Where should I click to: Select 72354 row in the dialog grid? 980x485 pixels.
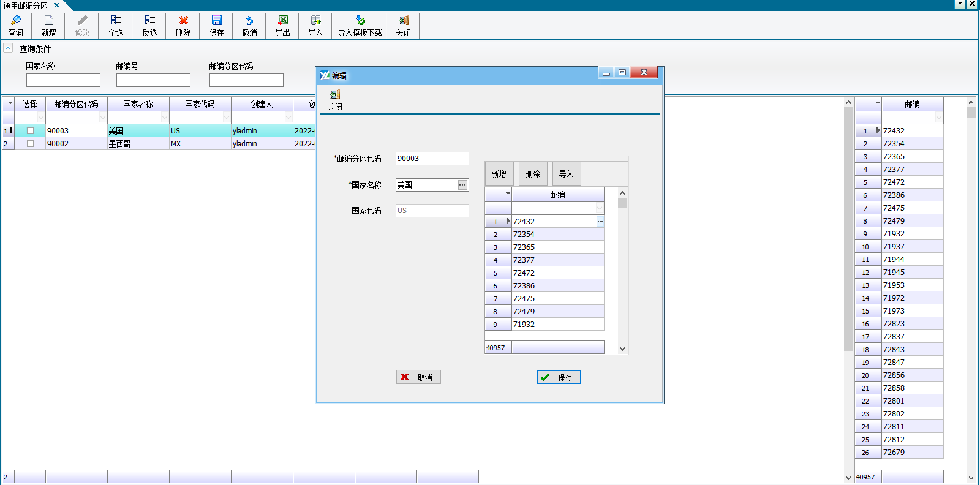pos(558,235)
